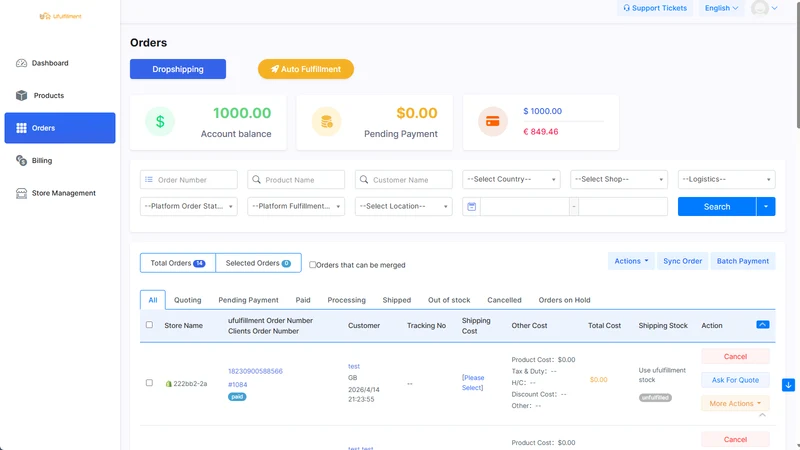Switch to the Processing tab

tap(346, 300)
